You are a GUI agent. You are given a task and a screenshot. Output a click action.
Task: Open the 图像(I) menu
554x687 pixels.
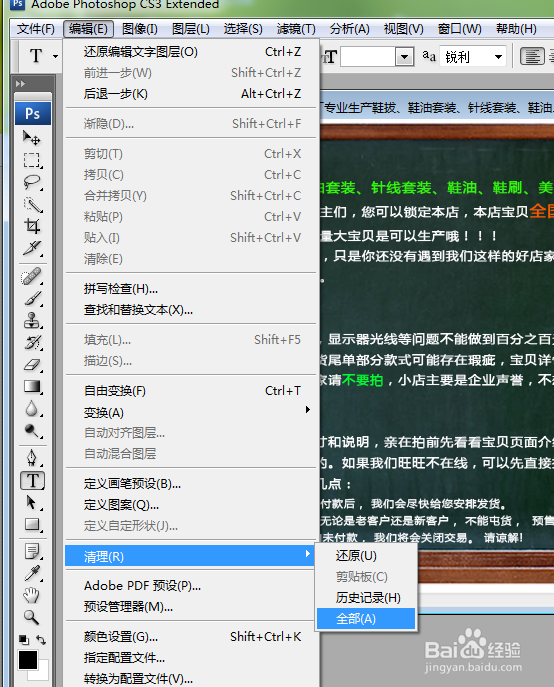(x=140, y=29)
